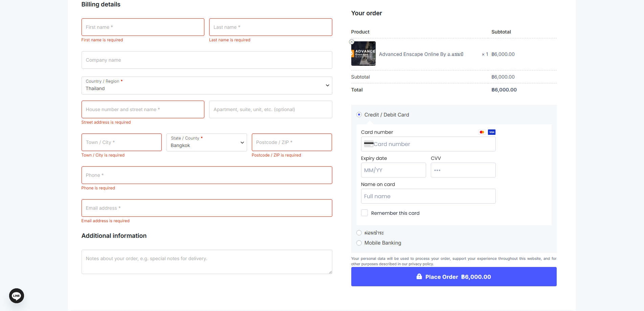The image size is (644, 311).
Task: Click the First name input field
Action: pyautogui.click(x=143, y=27)
